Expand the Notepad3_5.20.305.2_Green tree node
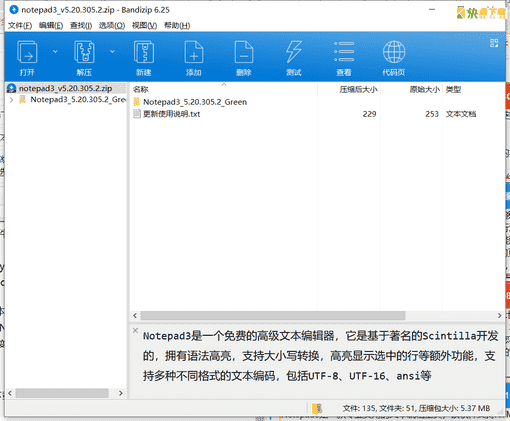This screenshot has height=421, width=510. [x=12, y=99]
